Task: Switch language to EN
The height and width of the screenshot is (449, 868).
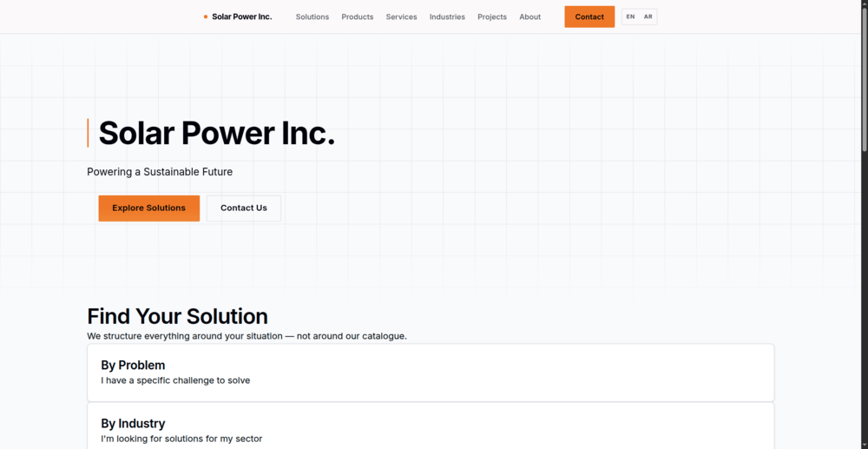Action: (x=630, y=17)
